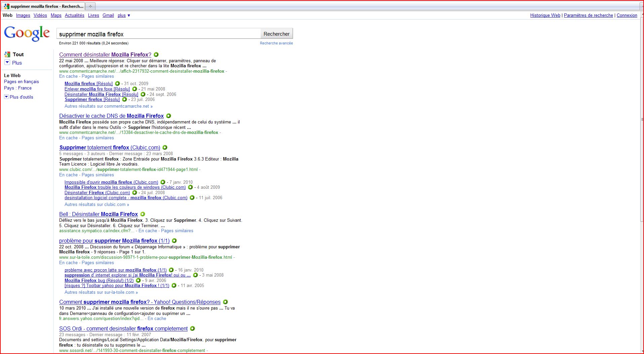The image size is (644, 354).
Task: Click green icon beside 'Enlever mozilla fire foxe [Résolu]'
Action: [135, 89]
